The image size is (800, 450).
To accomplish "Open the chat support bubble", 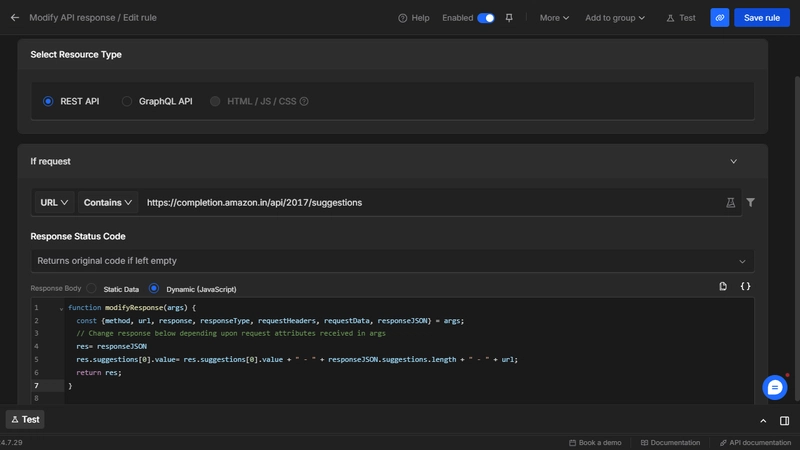I will click(x=774, y=388).
